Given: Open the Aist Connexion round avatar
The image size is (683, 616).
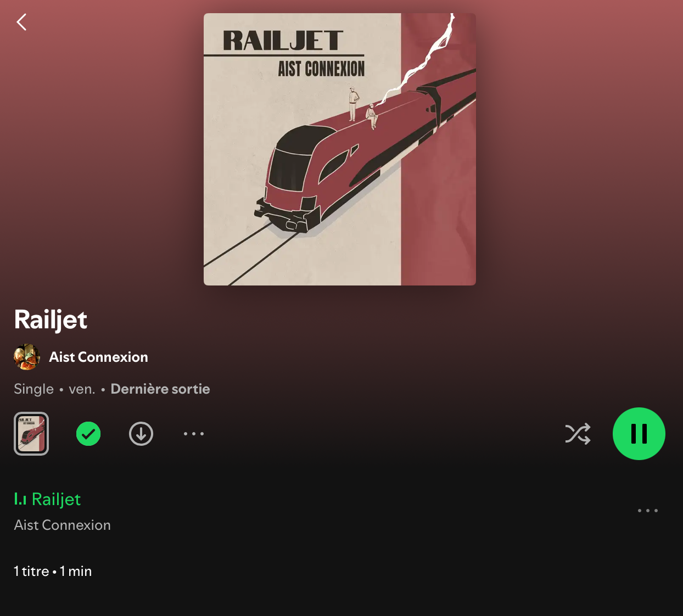Looking at the screenshot, I should pos(27,357).
